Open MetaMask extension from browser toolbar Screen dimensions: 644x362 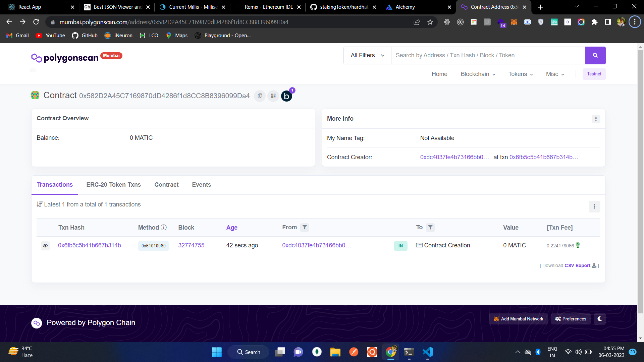point(514,22)
